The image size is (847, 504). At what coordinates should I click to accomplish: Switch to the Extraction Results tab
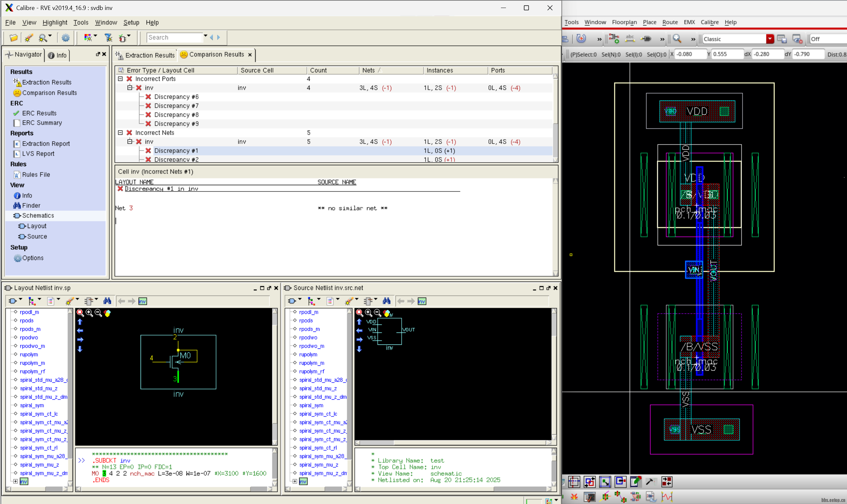point(146,55)
